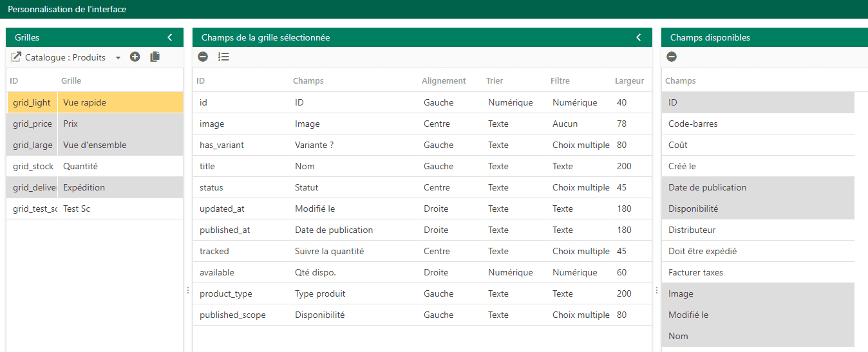Click the Trier column header
This screenshot has height=352, width=868.
pos(495,81)
